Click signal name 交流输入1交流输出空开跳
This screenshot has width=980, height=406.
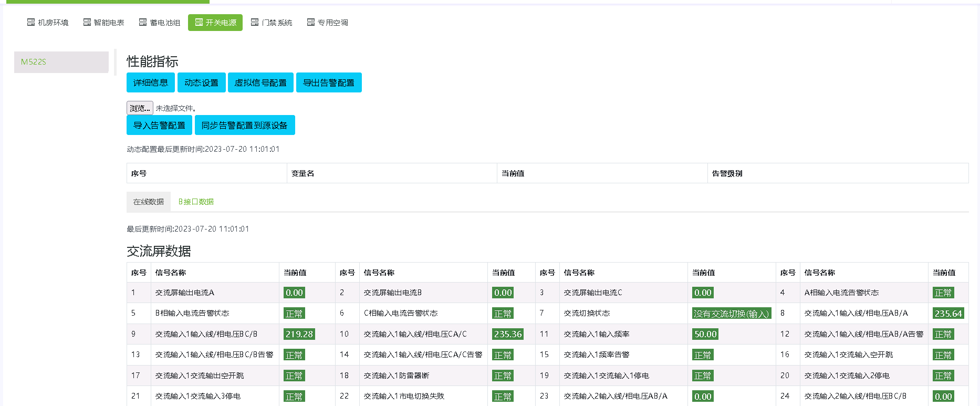(x=200, y=376)
